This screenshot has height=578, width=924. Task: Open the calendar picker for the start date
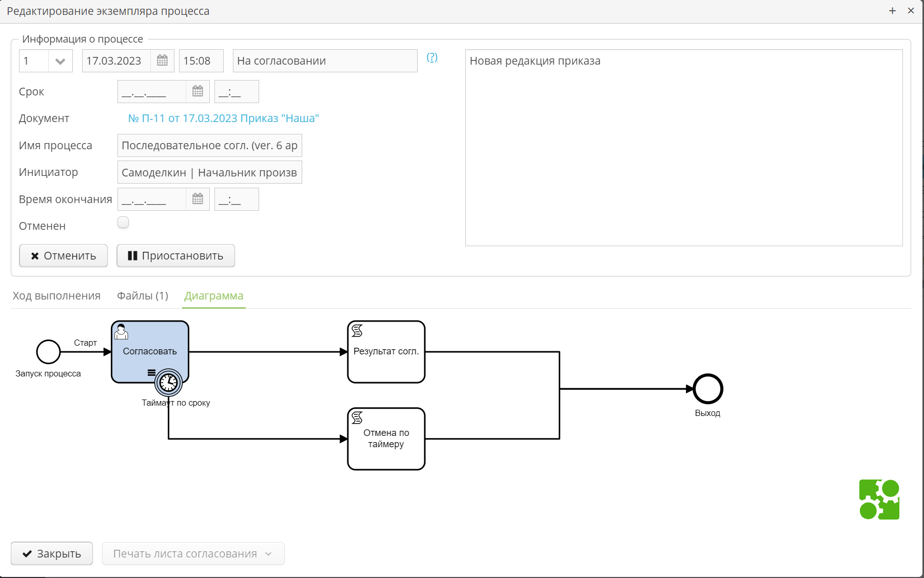(162, 61)
